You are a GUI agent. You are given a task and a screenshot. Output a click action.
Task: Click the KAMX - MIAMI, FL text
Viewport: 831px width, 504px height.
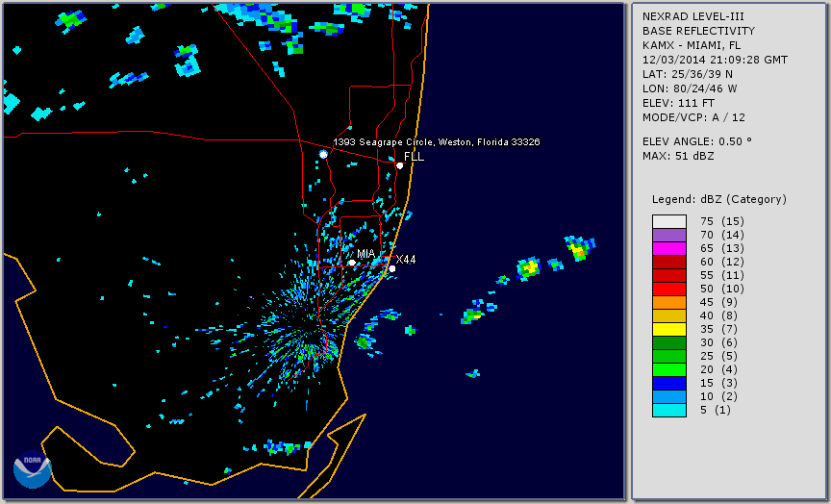click(692, 45)
